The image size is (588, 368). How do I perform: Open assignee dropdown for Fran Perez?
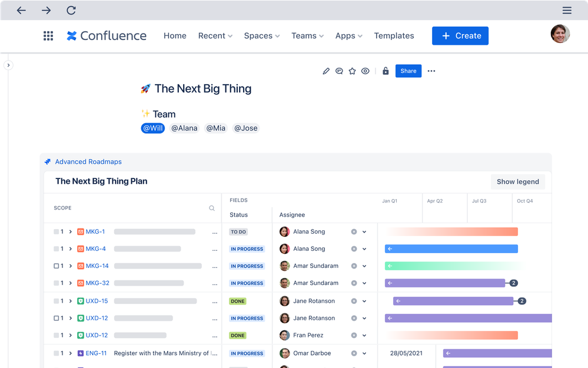click(364, 336)
